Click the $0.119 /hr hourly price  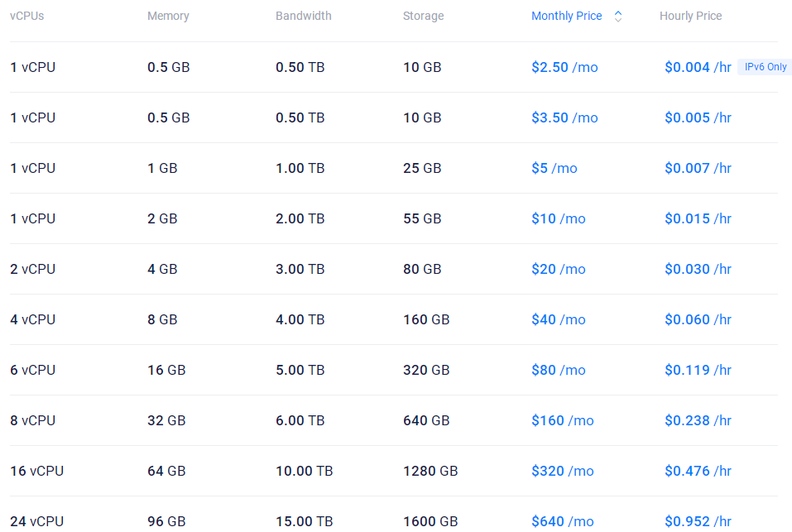[x=698, y=370]
